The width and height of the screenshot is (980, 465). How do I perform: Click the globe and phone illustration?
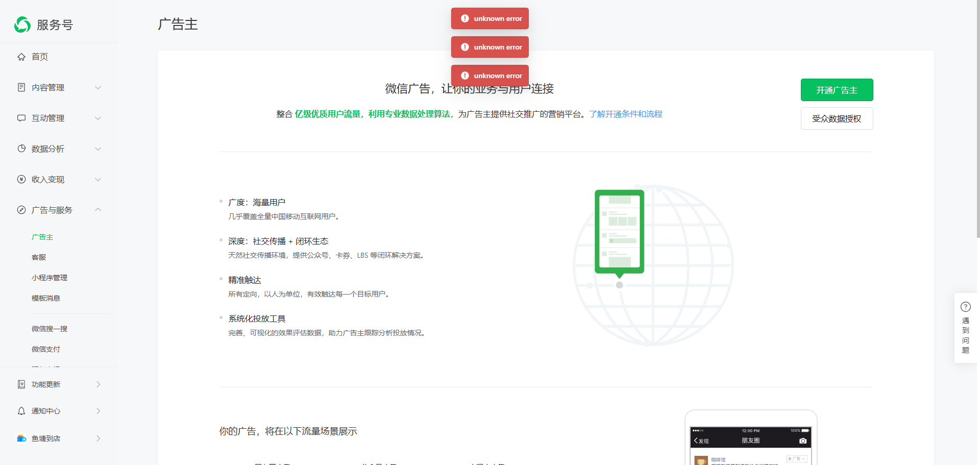point(653,265)
